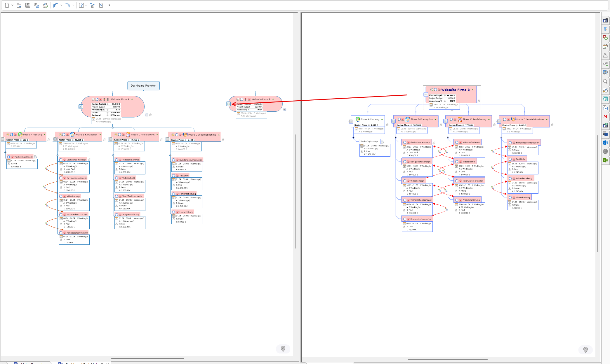Open the notes icon on left-pane Marketingkonzept
Screen dimensions: 610x364
(x=36, y=157)
